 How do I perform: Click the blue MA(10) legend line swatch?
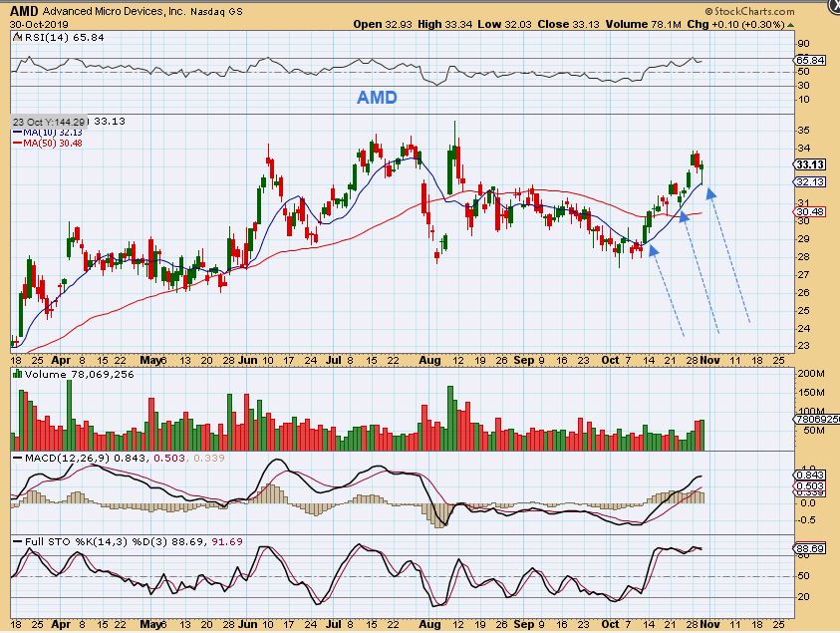17,133
